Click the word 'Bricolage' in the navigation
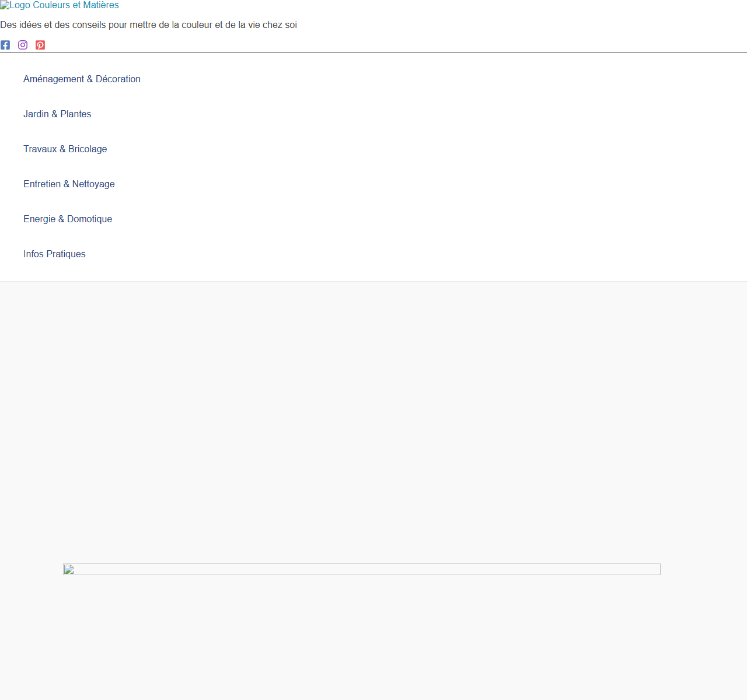 point(88,149)
